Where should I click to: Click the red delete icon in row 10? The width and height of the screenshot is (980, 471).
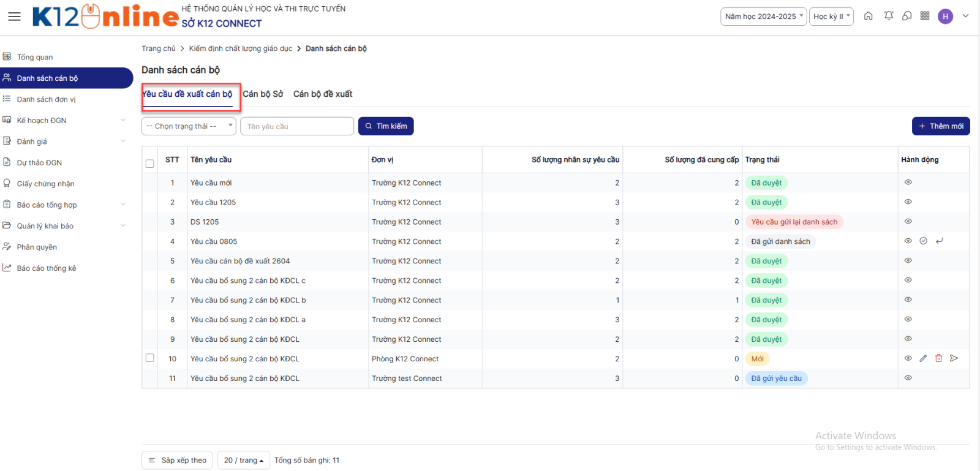click(x=938, y=358)
